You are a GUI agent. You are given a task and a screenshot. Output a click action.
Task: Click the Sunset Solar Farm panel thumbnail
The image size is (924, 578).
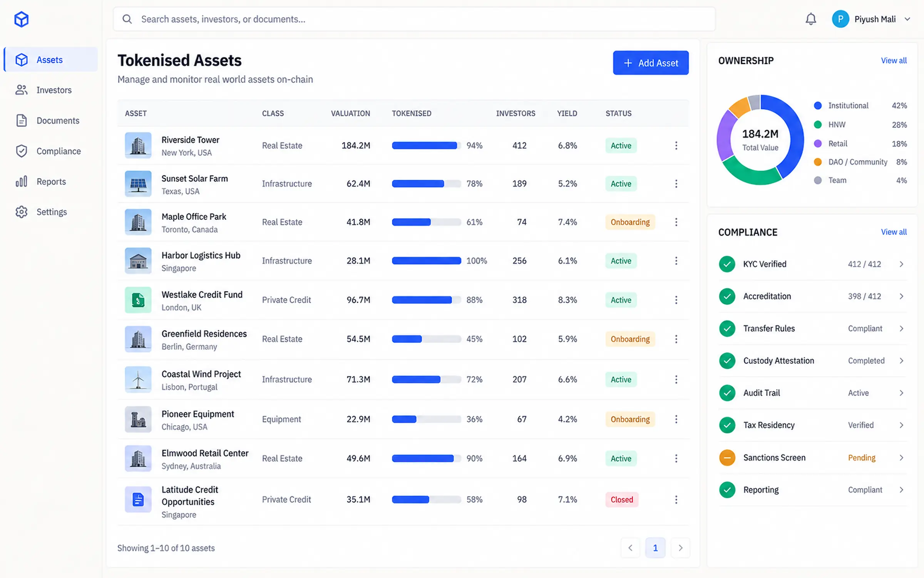coord(138,184)
